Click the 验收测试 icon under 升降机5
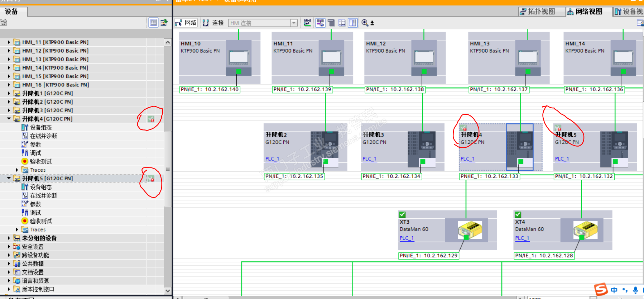Image resolution: width=644 pixels, height=299 pixels. point(25,221)
